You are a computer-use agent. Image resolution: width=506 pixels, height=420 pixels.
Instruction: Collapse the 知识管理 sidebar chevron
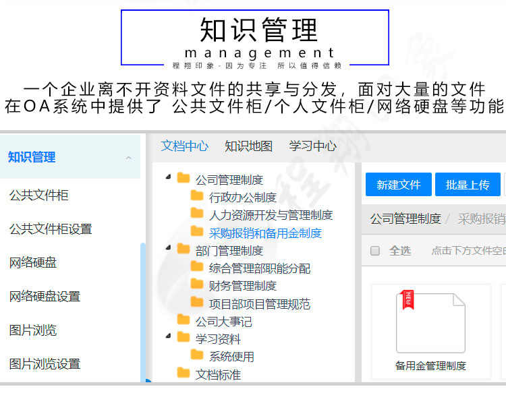coord(128,158)
